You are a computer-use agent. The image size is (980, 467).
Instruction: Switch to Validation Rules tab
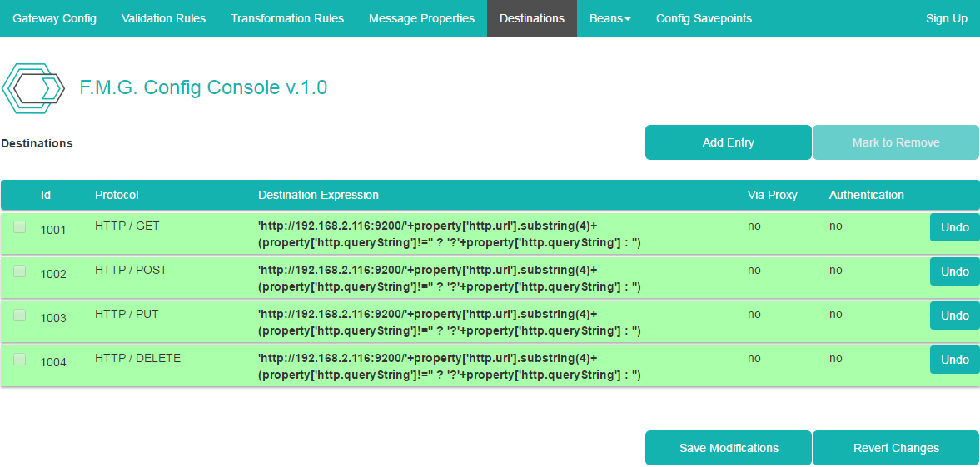pyautogui.click(x=163, y=18)
